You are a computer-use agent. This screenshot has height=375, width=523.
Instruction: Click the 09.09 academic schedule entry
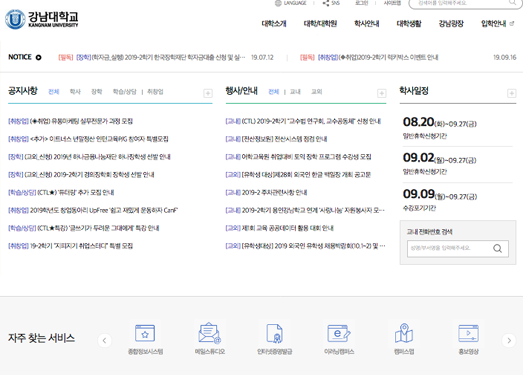[x=458, y=200]
